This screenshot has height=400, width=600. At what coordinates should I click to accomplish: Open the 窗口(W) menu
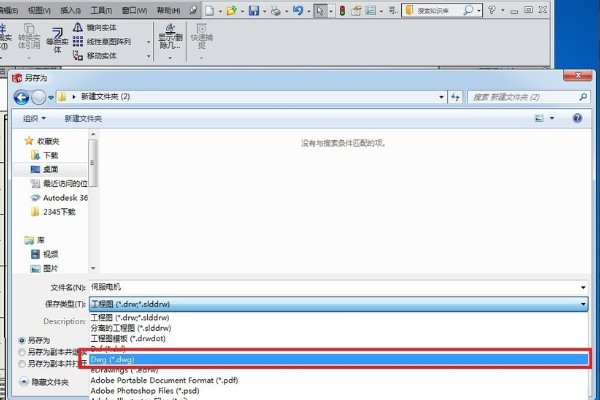134,10
